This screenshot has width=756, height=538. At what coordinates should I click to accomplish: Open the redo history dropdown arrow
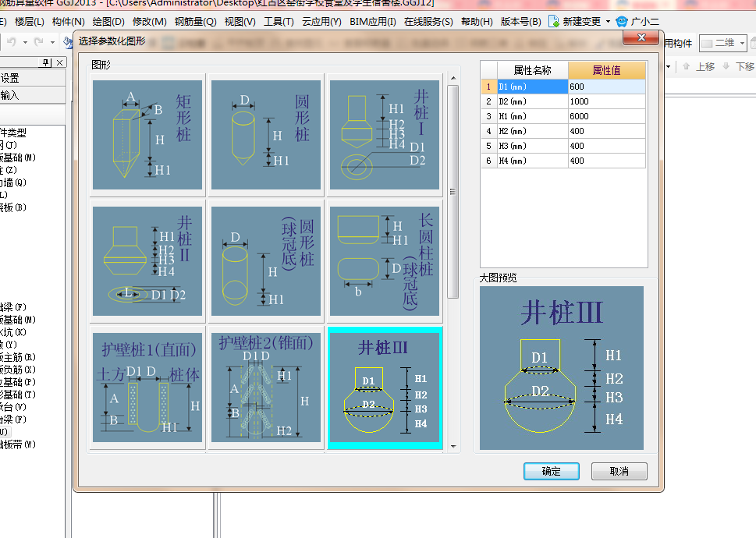(52, 42)
